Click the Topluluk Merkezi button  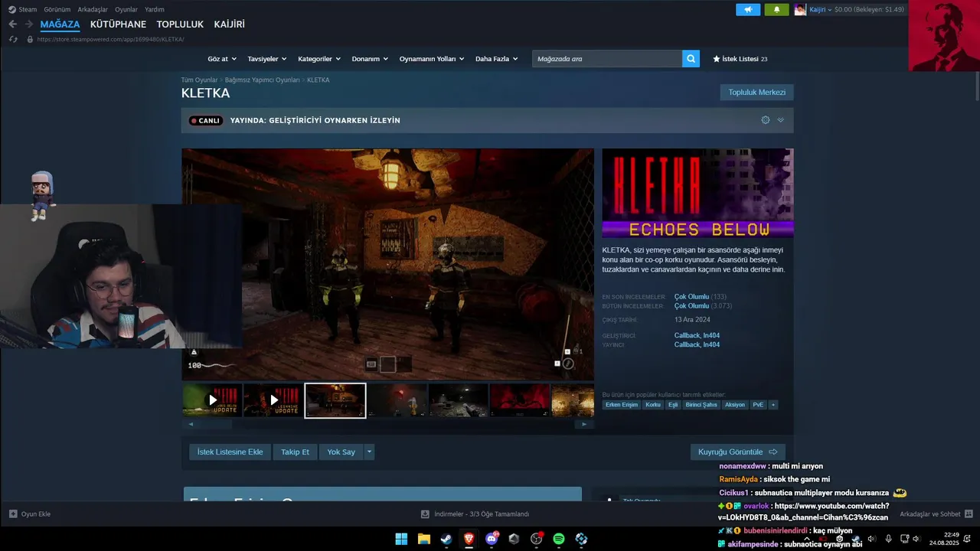coord(756,93)
